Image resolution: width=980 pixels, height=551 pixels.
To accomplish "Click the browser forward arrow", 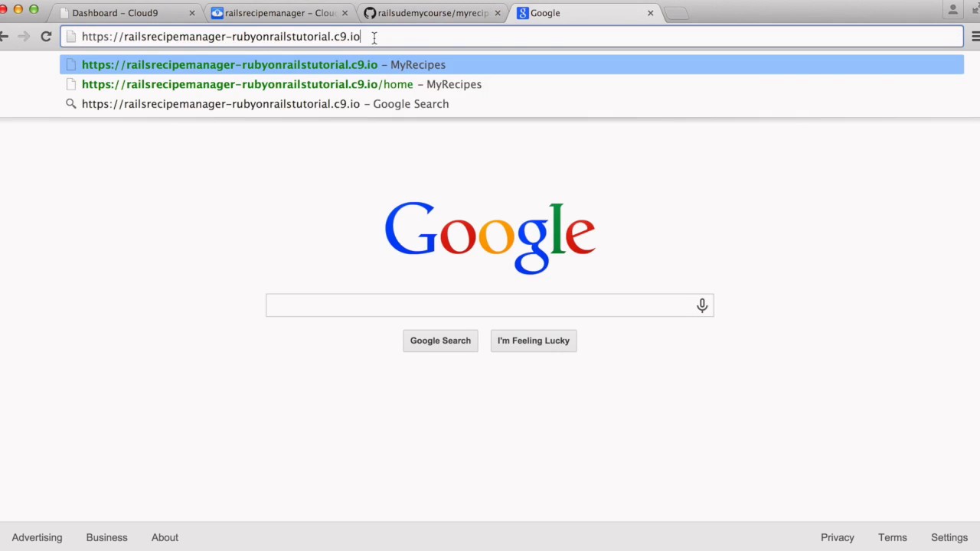I will click(24, 36).
